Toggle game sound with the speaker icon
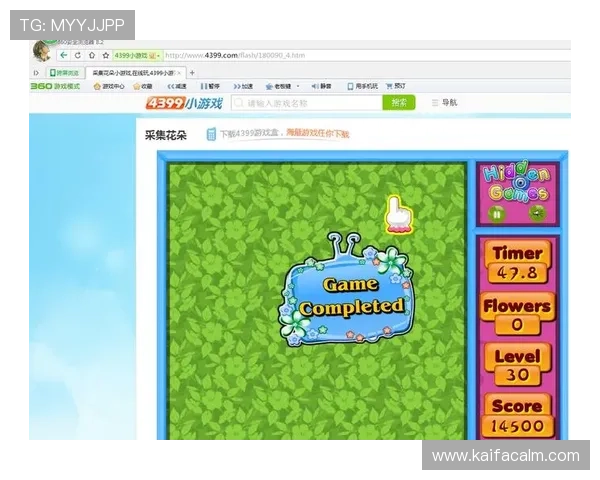This screenshot has width=600, height=480. click(x=537, y=213)
